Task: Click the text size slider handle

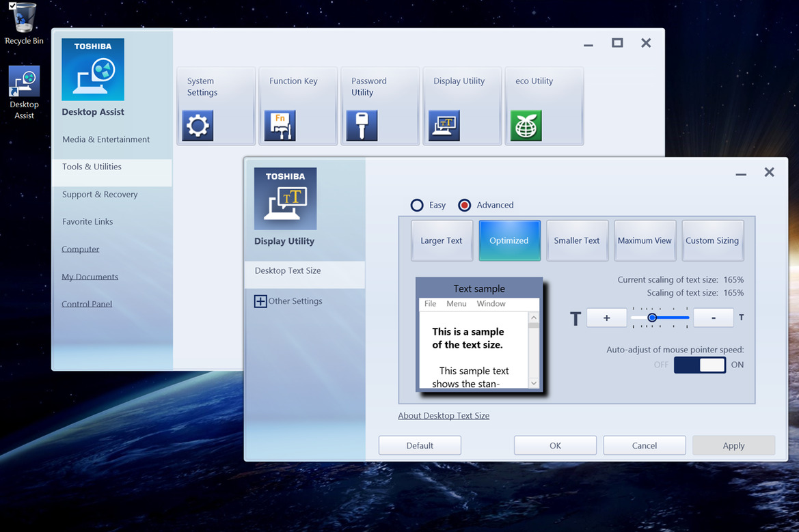Action: [652, 318]
